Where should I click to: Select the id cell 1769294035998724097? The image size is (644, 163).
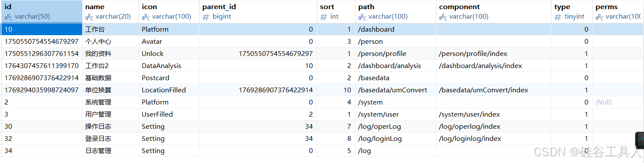41,90
